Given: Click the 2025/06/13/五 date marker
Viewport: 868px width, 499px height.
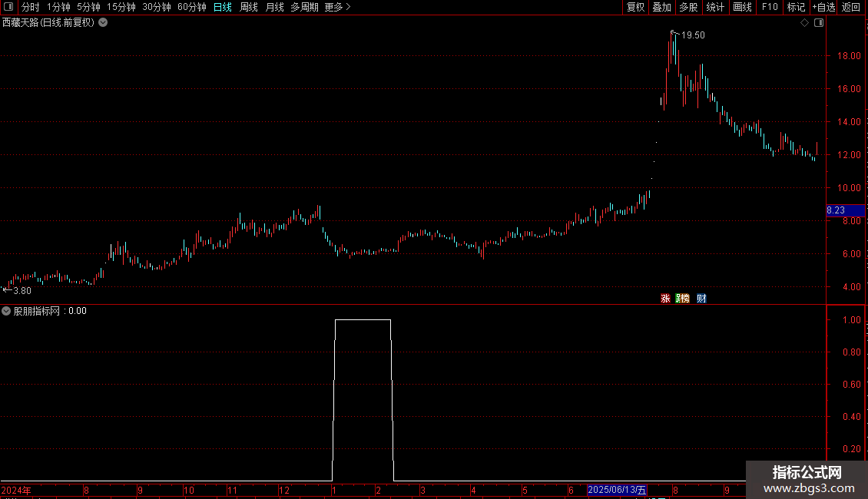Looking at the screenshot, I should tap(617, 490).
